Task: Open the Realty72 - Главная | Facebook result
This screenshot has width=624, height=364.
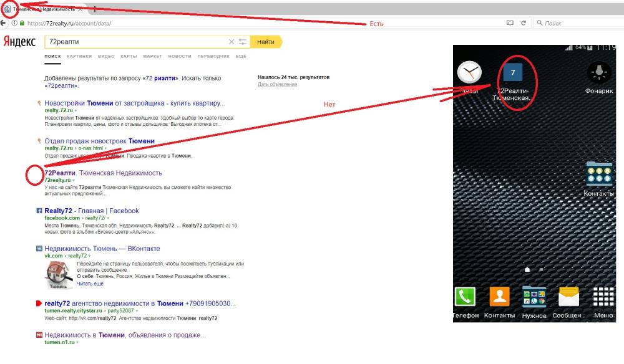Action: (x=92, y=211)
